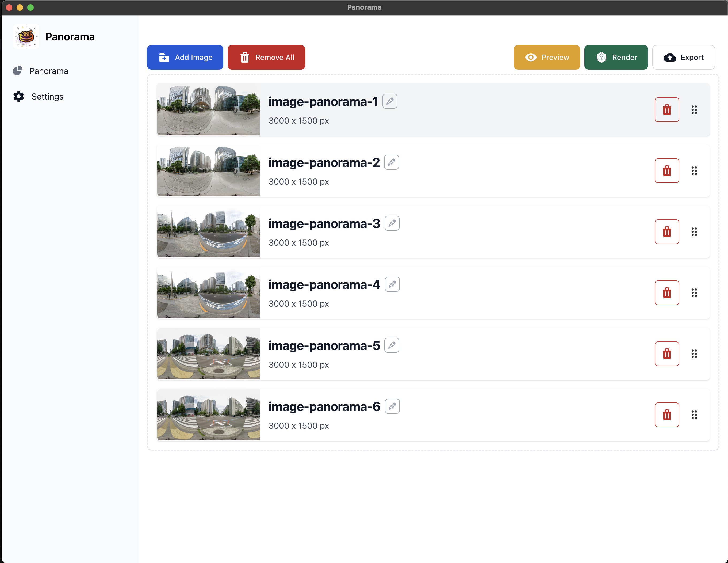Screen dimensions: 728x563
Task: Click the Add Image button
Action: coord(185,57)
